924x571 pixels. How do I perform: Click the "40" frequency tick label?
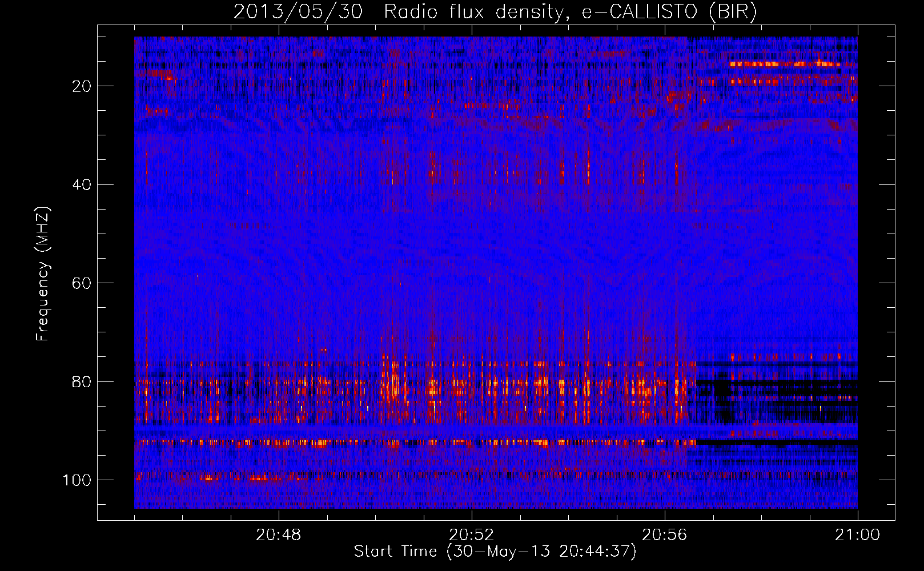[x=82, y=185]
